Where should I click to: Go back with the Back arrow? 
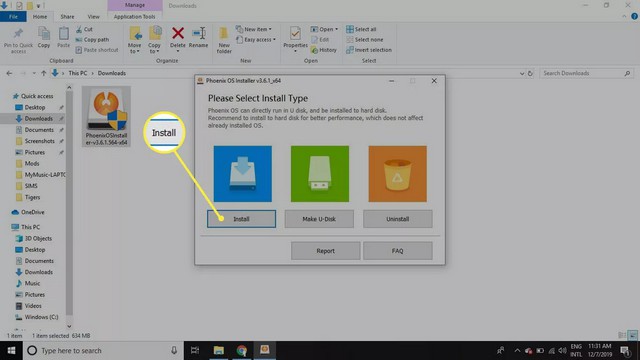9,73
